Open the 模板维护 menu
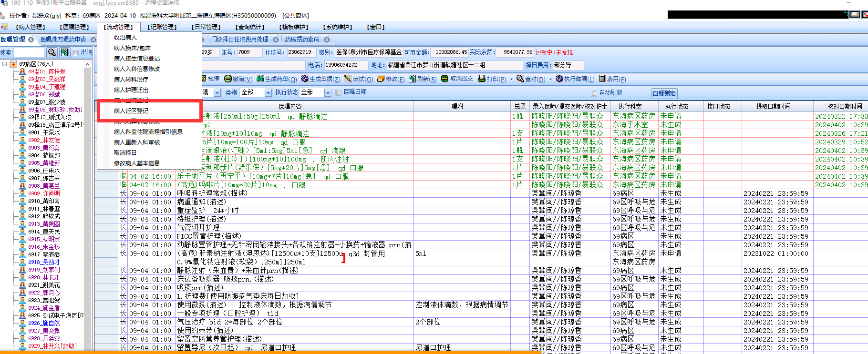Screen dimensions: 868x354 coord(294,27)
